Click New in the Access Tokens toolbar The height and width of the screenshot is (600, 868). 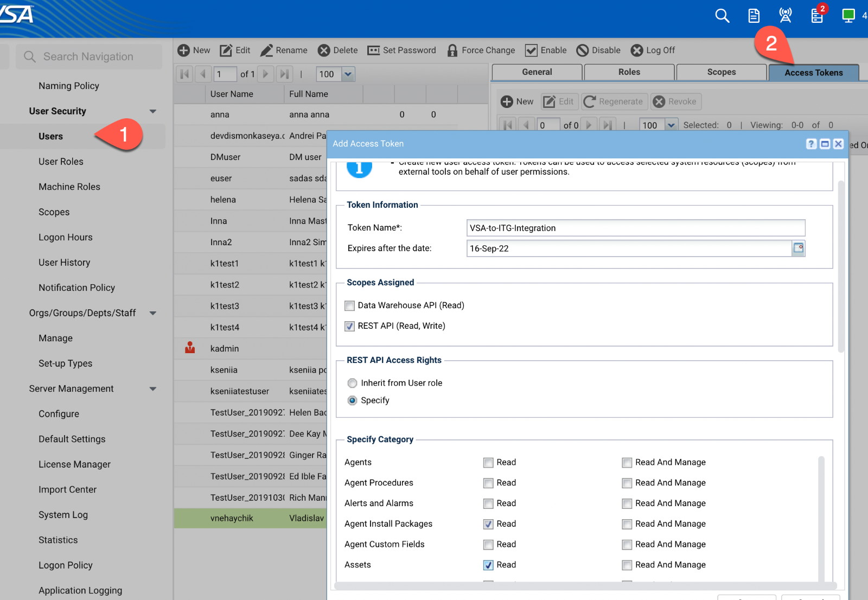click(x=517, y=101)
